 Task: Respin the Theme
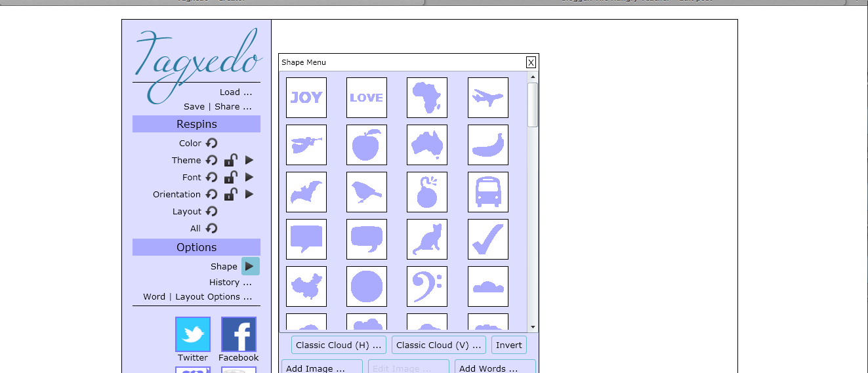211,160
